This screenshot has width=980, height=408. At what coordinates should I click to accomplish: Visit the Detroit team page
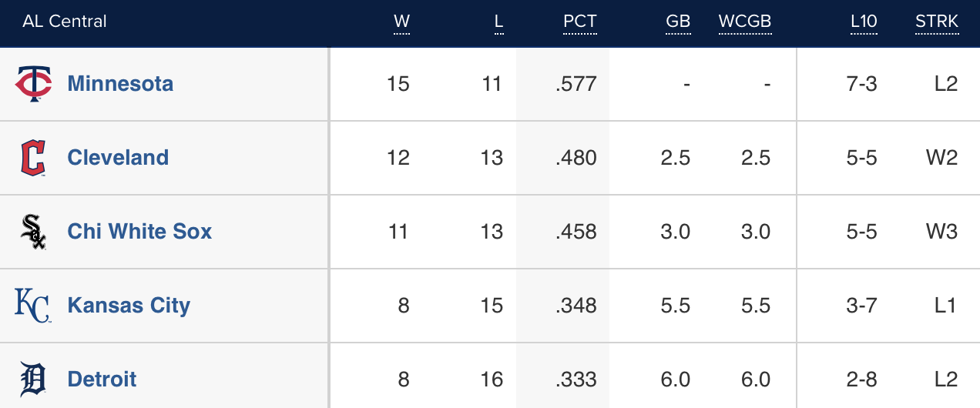click(x=102, y=380)
